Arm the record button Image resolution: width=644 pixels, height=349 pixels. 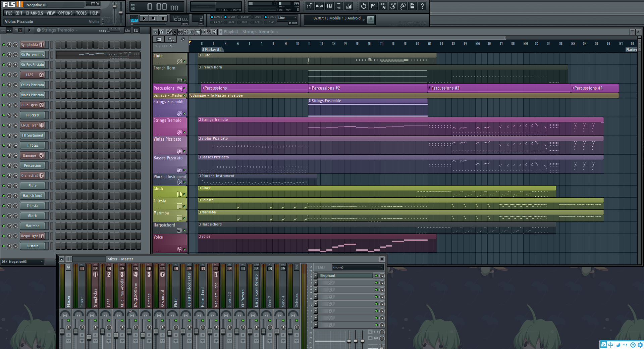[x=163, y=18]
